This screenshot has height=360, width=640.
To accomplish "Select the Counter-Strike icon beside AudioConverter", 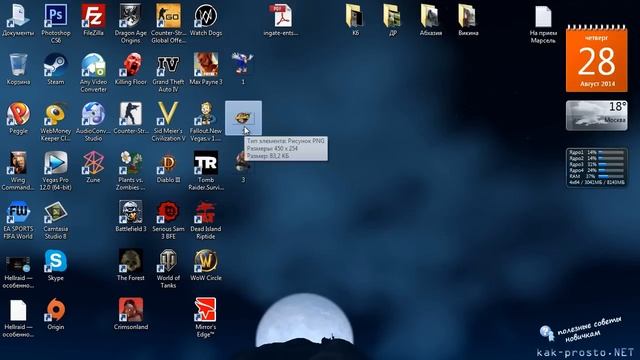I will point(131,114).
